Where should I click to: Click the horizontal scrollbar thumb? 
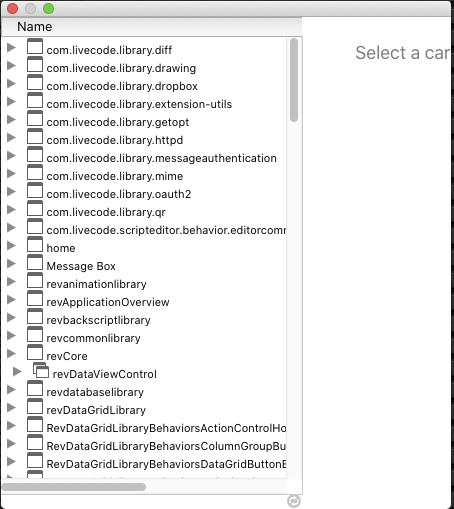[74, 487]
